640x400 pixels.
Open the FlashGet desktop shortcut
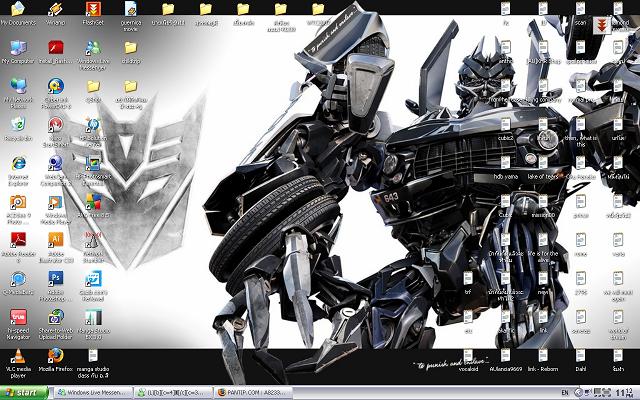pyautogui.click(x=93, y=13)
